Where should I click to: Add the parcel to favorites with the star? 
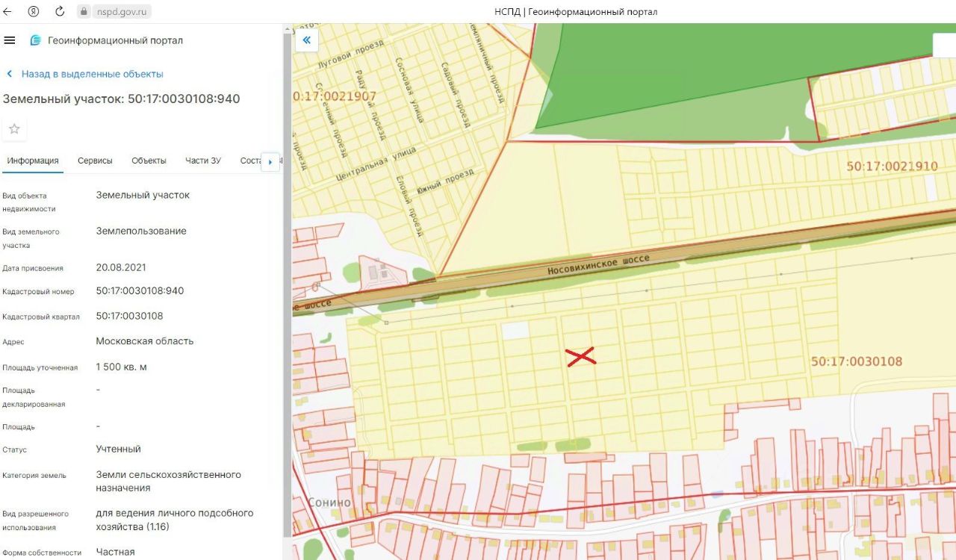click(x=14, y=129)
